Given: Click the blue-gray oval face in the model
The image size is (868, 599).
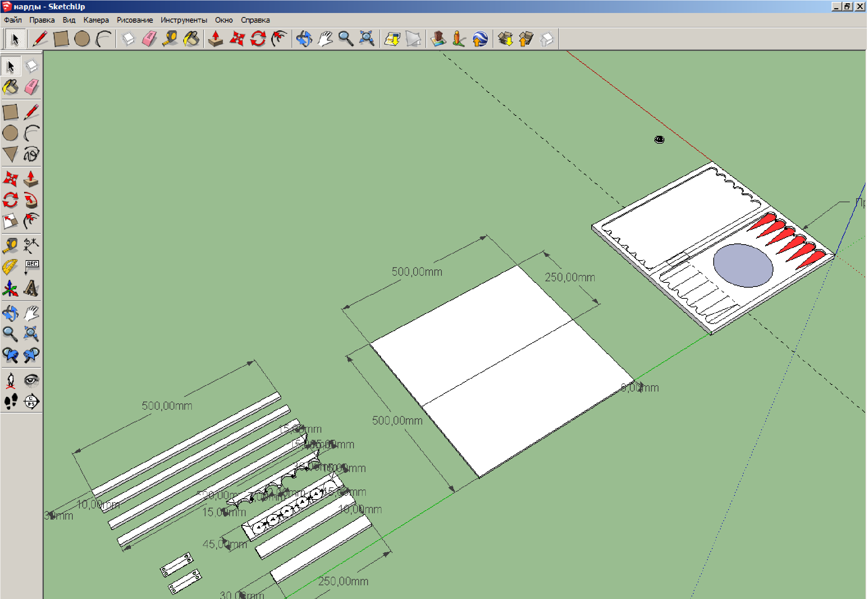Looking at the screenshot, I should (743, 265).
